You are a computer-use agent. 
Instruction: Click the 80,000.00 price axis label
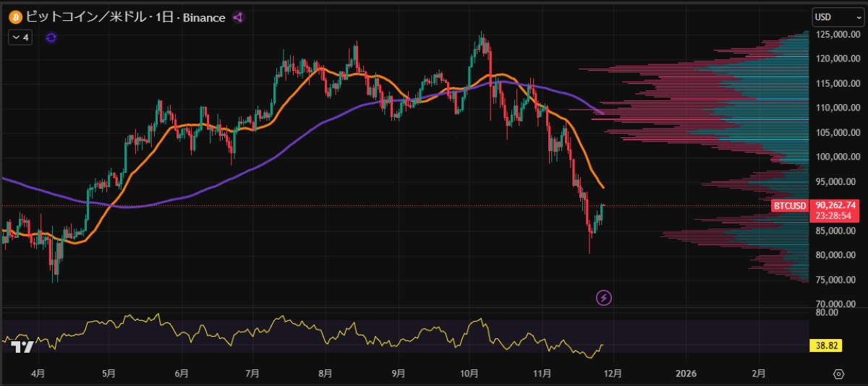point(837,256)
